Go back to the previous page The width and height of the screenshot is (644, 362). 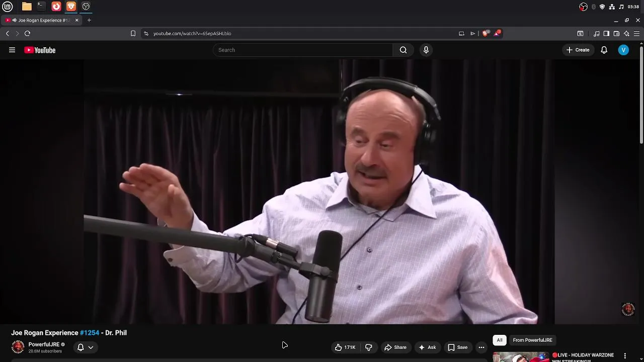click(8, 33)
